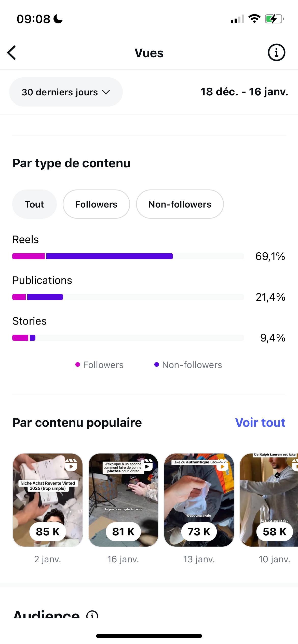The height and width of the screenshot is (644, 298).
Task: Select the Non-followers filter chip
Action: point(180,204)
